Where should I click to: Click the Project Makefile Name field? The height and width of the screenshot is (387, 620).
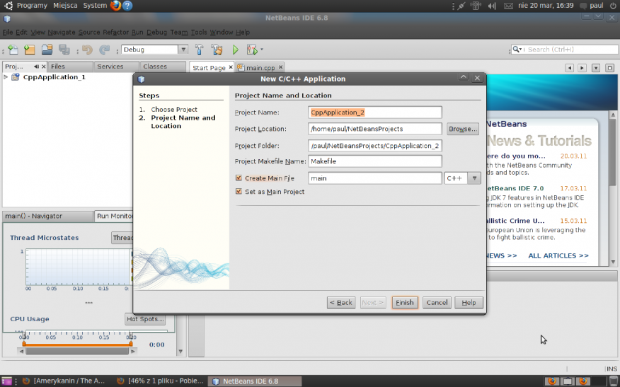pyautogui.click(x=375, y=161)
